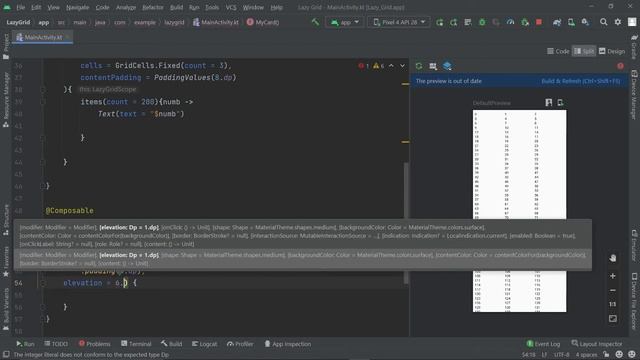Switch editor to Design view mode
640x360 pixels.
(612, 51)
